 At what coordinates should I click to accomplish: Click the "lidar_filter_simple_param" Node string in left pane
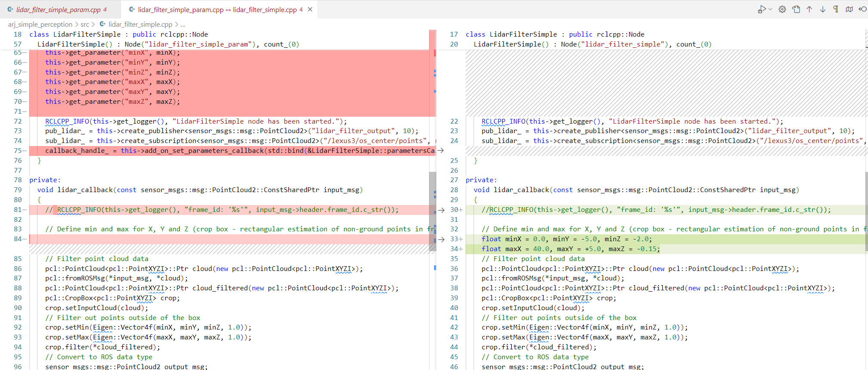198,44
